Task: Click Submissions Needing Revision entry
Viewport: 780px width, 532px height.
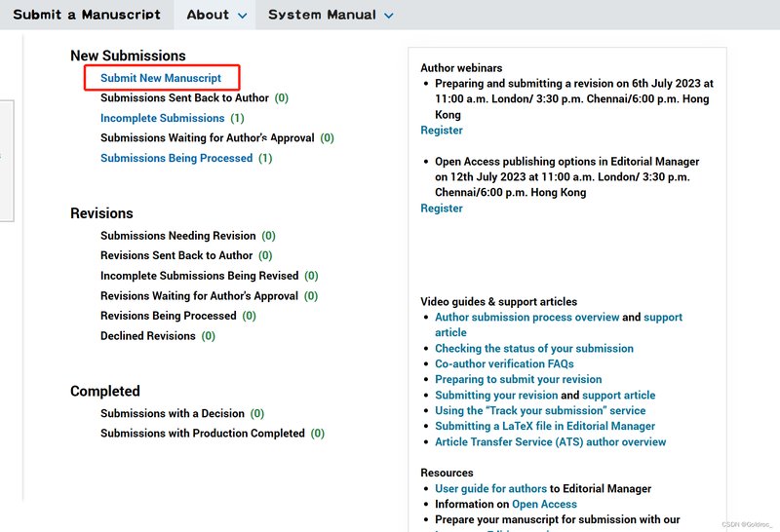Action: 177,236
